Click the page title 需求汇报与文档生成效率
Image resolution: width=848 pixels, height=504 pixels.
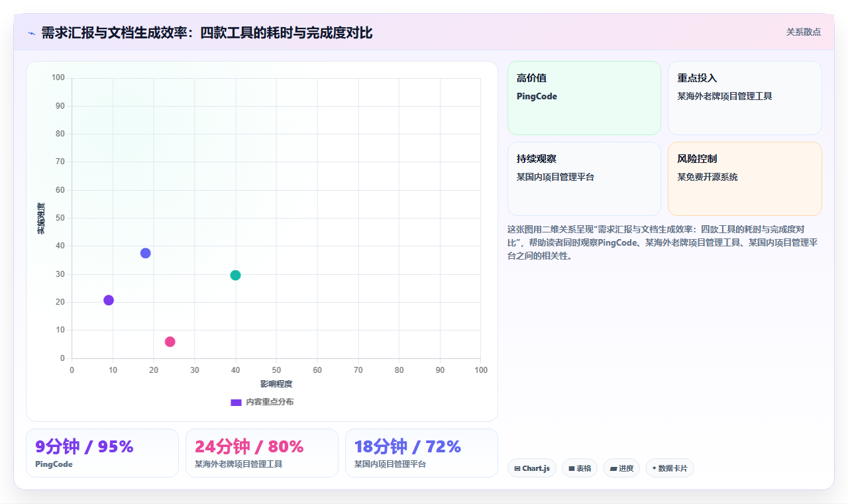pos(207,32)
